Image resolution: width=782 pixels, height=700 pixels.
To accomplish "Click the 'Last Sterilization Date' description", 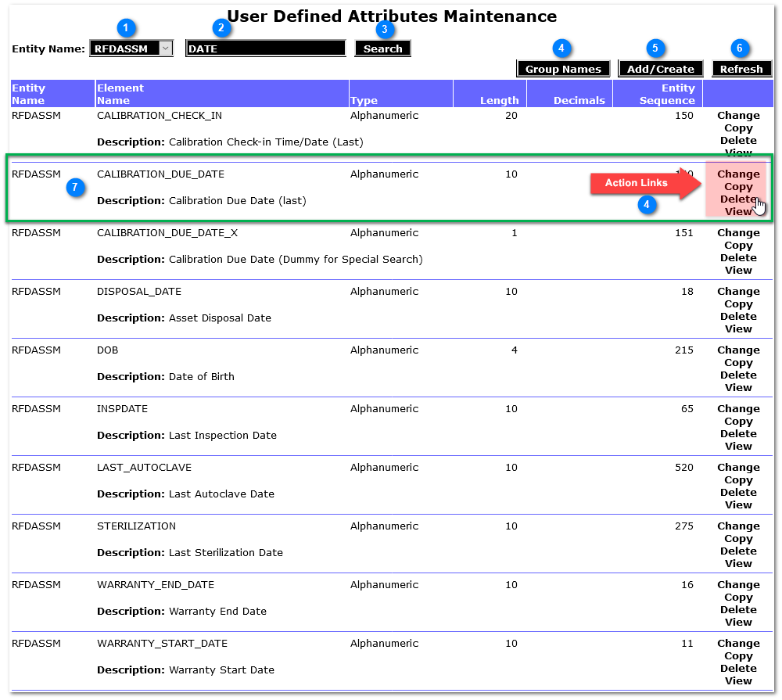I will pos(226,552).
